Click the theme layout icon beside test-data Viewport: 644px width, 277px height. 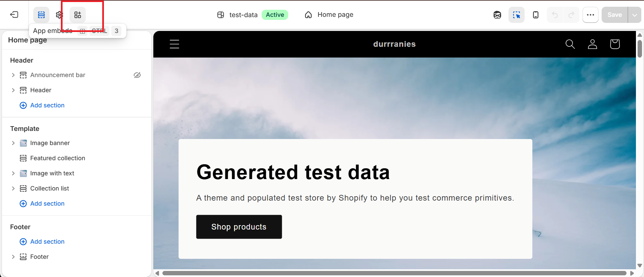[x=221, y=15]
